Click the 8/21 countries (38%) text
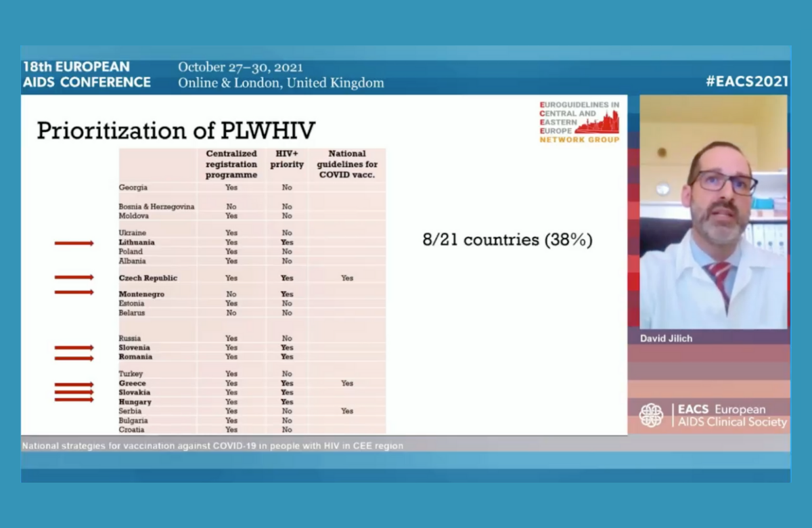The height and width of the screenshot is (528, 812). tap(507, 240)
